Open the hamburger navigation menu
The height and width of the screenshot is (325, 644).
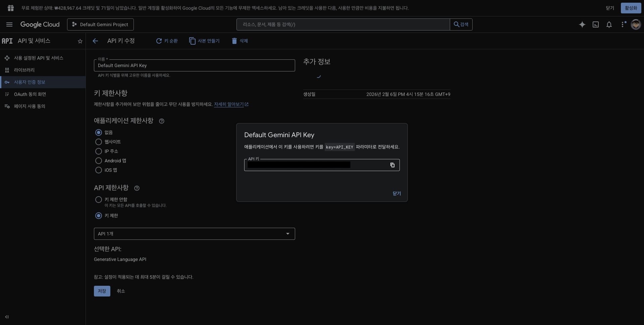pyautogui.click(x=9, y=24)
